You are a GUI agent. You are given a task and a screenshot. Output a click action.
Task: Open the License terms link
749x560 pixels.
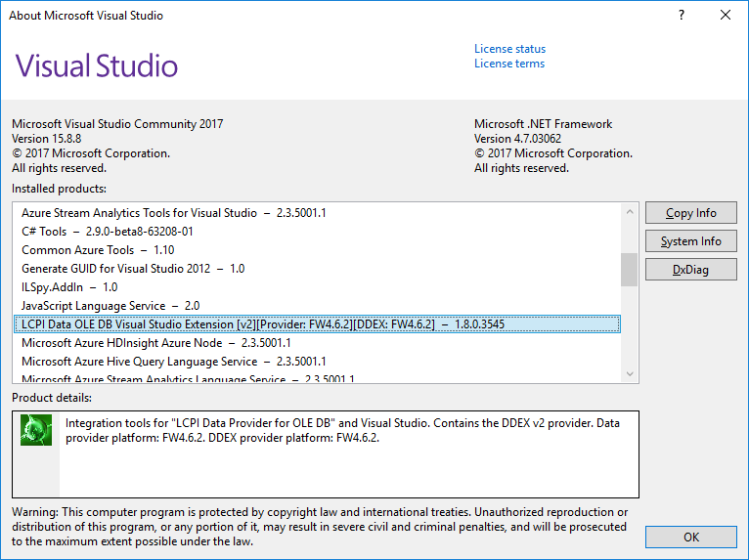pos(509,64)
